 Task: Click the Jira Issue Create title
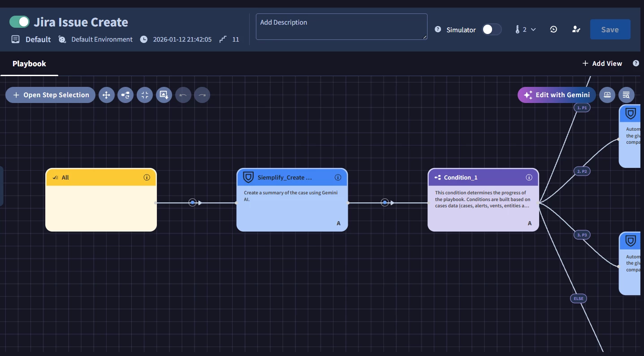[x=81, y=22]
